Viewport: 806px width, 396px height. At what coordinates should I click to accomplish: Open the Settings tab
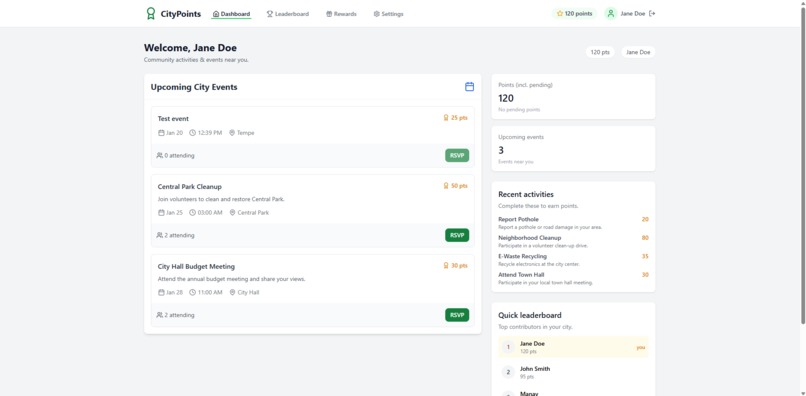[x=389, y=14]
